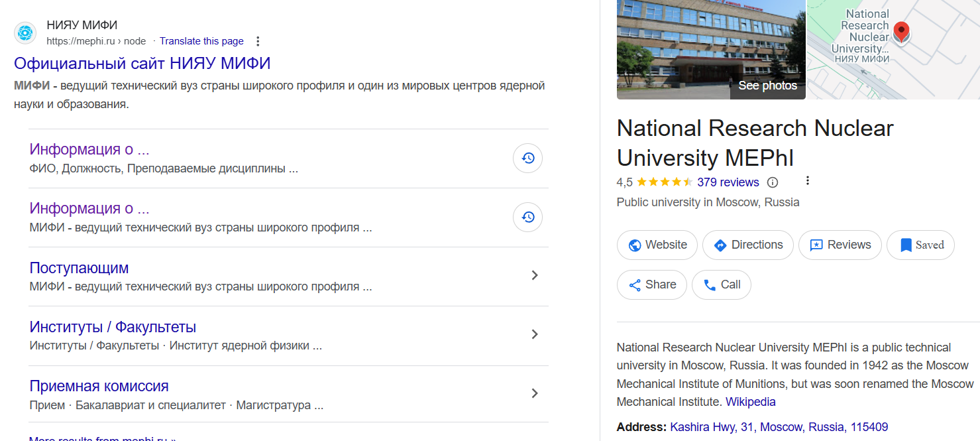Click the Share button
Image resolution: width=980 pixels, height=441 pixels.
point(652,284)
